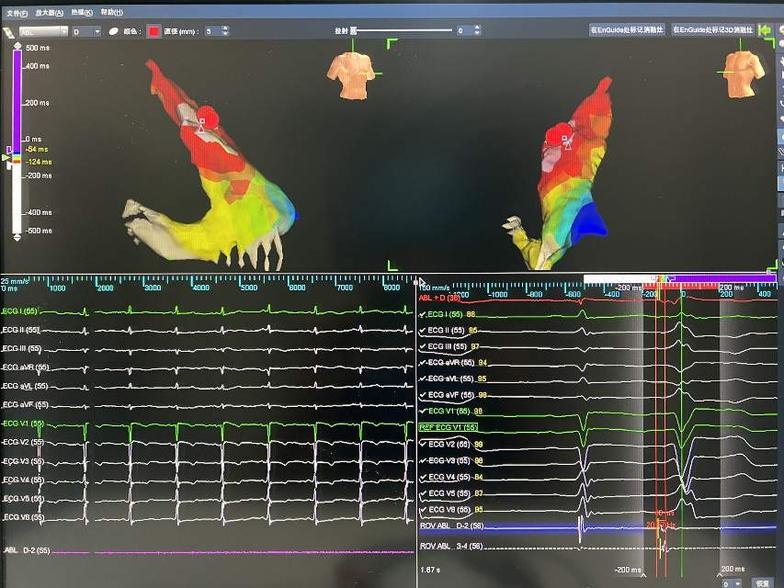Toggle the ECG V5 channel checkmark
The image size is (784, 588).
click(x=422, y=493)
